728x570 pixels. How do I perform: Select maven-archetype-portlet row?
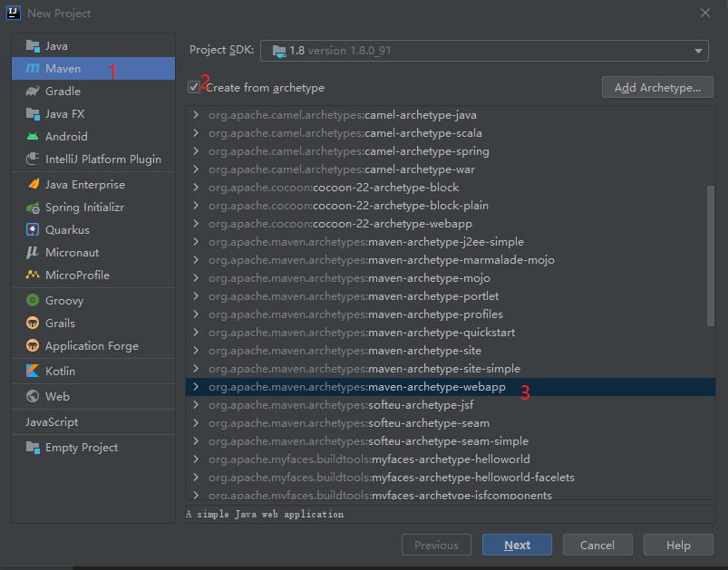pos(450,295)
